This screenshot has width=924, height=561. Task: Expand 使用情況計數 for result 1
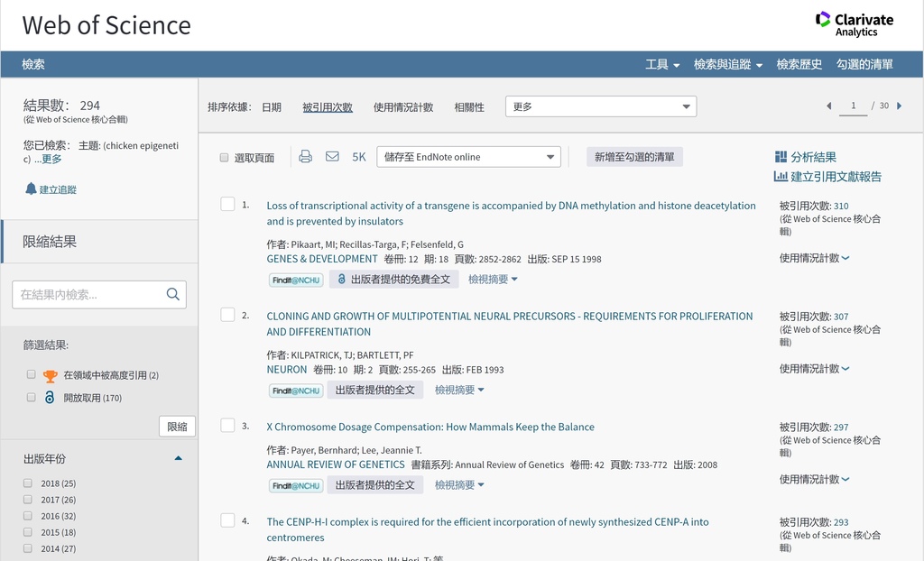pos(815,258)
